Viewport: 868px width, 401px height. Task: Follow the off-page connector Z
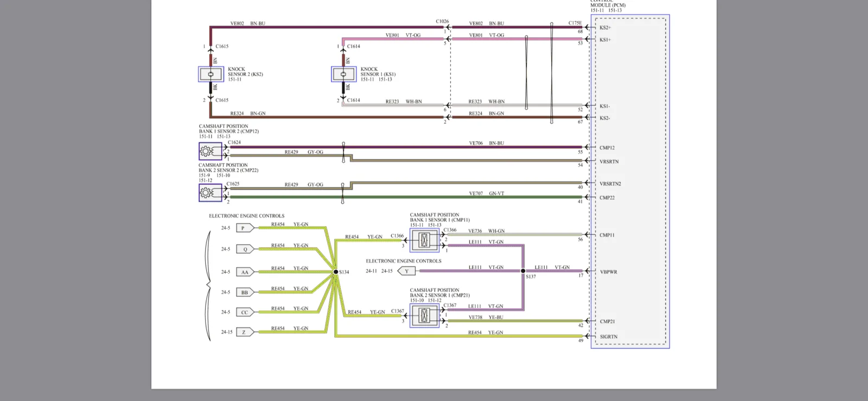245,332
